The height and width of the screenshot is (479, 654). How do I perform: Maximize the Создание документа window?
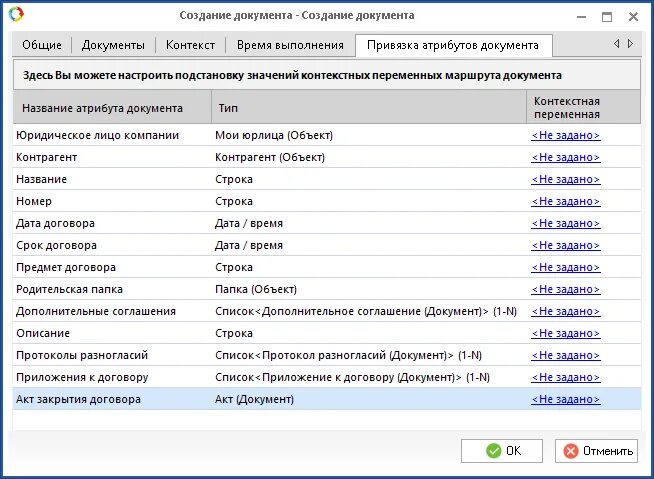(607, 17)
